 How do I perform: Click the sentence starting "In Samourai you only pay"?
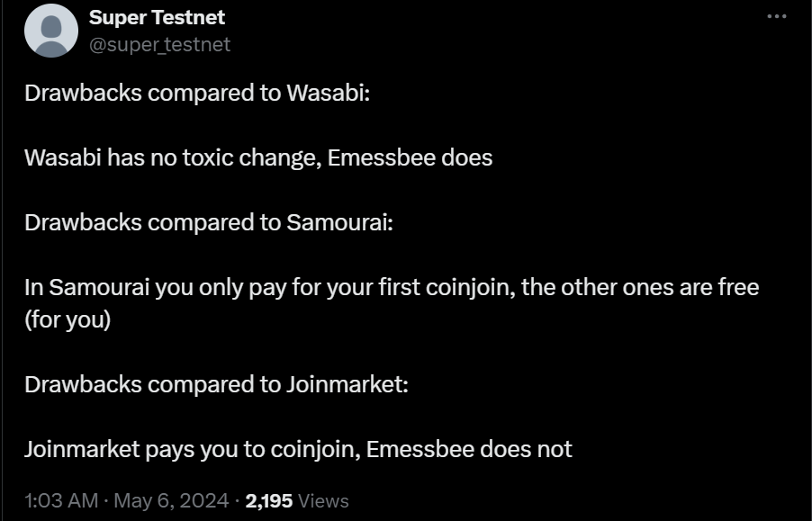pyautogui.click(x=392, y=288)
